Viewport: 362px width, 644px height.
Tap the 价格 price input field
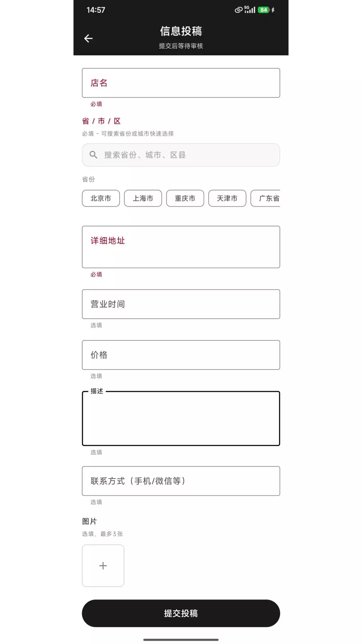click(181, 355)
